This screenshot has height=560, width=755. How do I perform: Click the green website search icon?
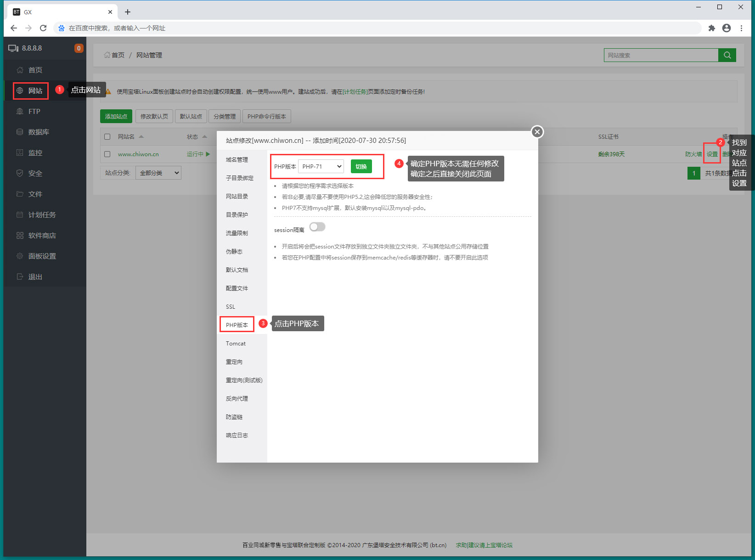click(x=727, y=55)
